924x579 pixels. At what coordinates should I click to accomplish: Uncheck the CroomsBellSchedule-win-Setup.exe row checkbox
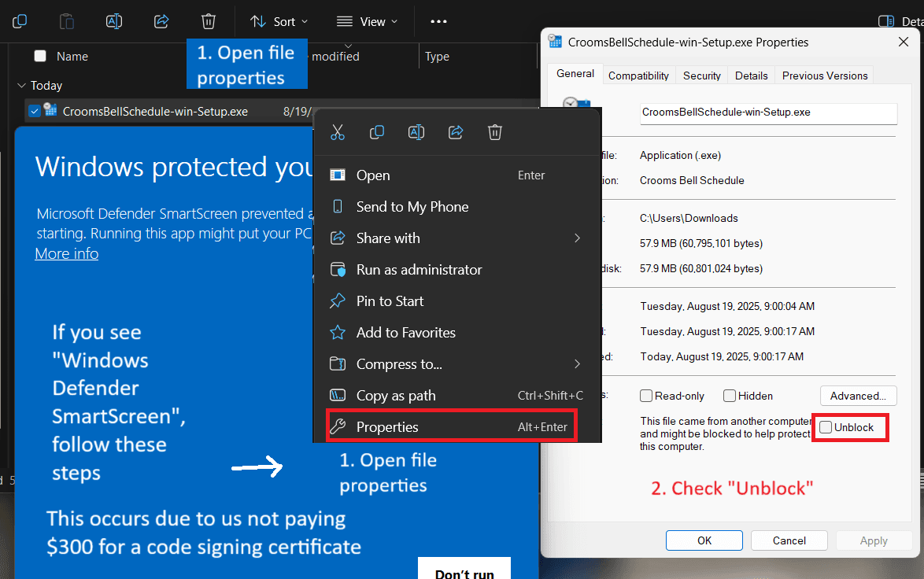pos(34,112)
